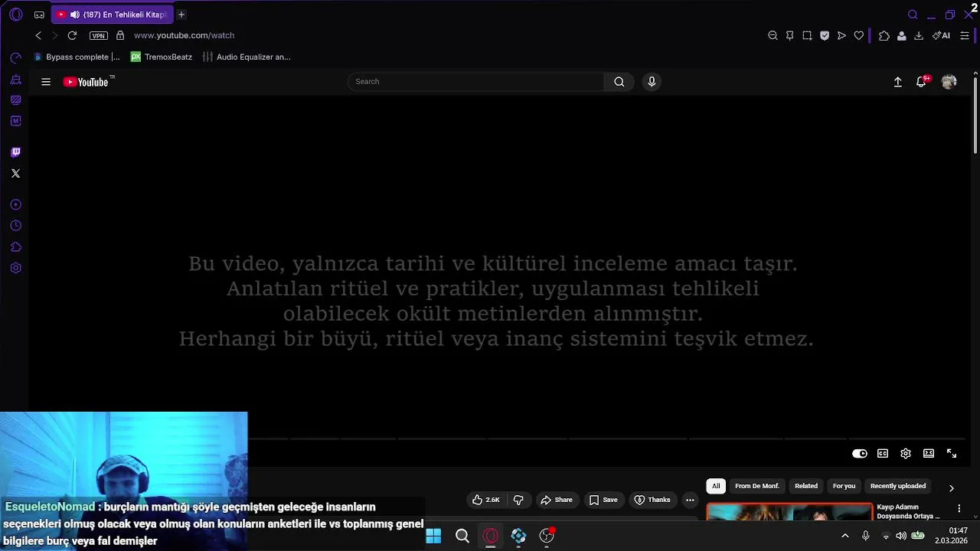
Task: Toggle the VPN badge
Action: [98, 35]
